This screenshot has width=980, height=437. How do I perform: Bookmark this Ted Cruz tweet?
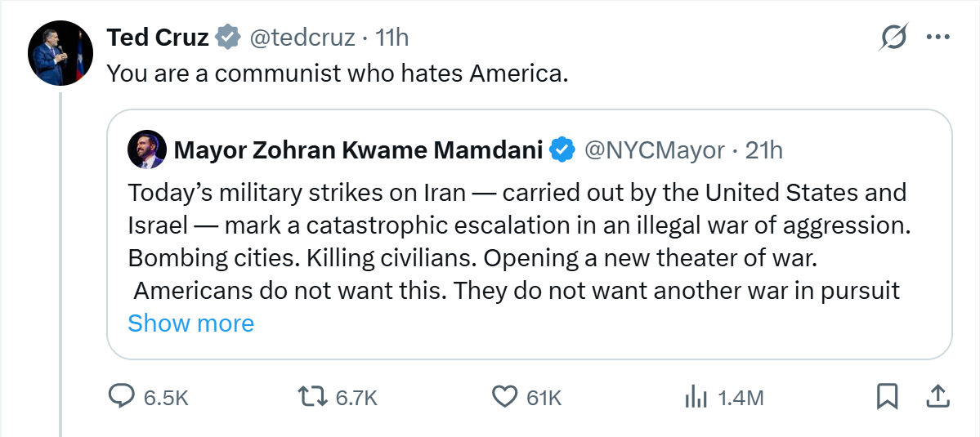tap(887, 397)
